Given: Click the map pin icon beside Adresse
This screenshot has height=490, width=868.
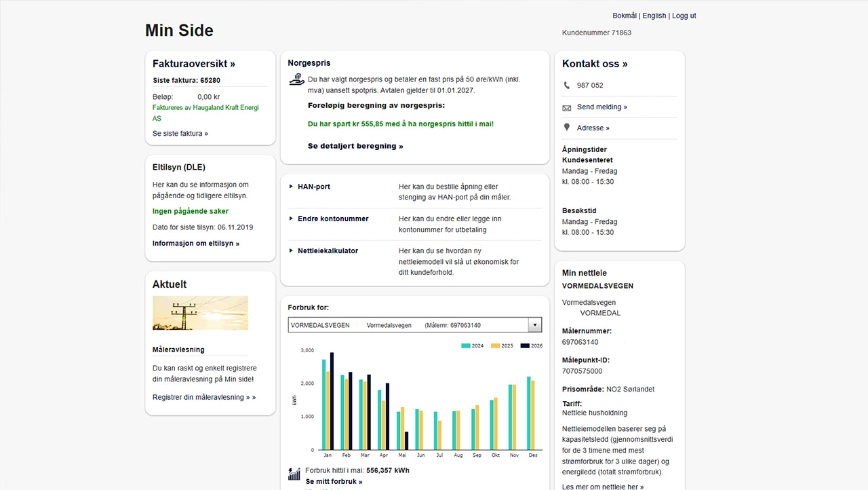Looking at the screenshot, I should click(567, 128).
